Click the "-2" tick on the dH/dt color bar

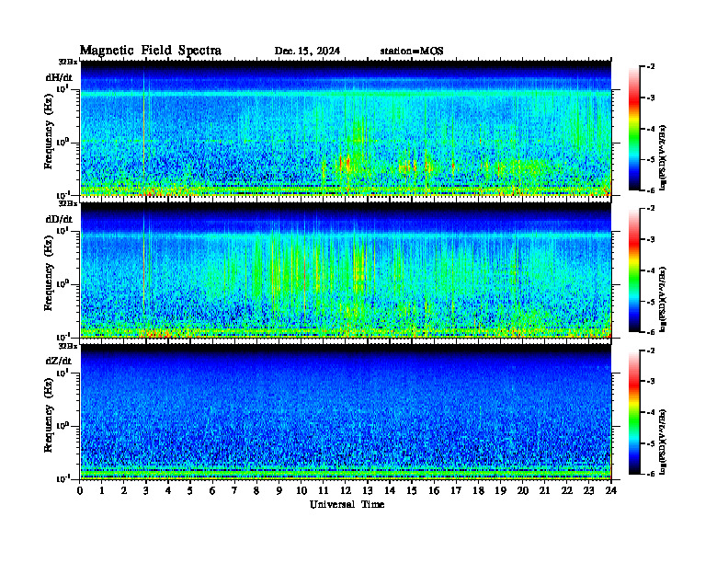tap(651, 67)
